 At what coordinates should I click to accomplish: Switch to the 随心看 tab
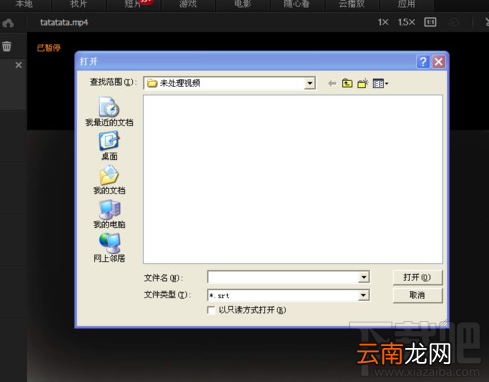point(297,4)
